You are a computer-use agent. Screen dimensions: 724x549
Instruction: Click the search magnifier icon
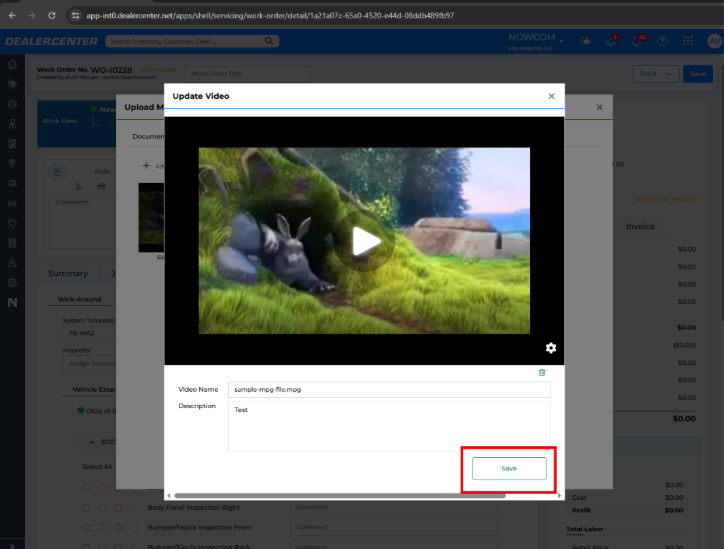pyautogui.click(x=269, y=41)
